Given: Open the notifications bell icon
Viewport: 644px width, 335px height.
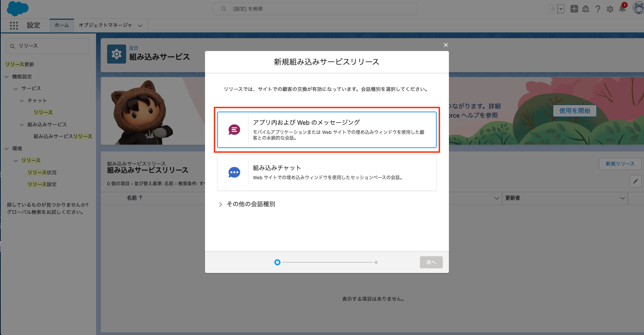Looking at the screenshot, I should (622, 8).
